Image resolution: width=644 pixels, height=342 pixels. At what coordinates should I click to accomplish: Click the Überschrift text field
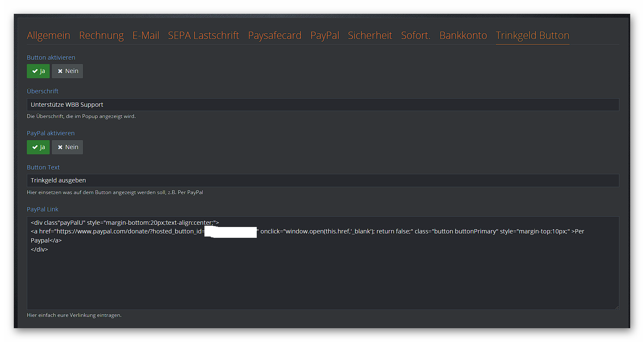pyautogui.click(x=322, y=105)
